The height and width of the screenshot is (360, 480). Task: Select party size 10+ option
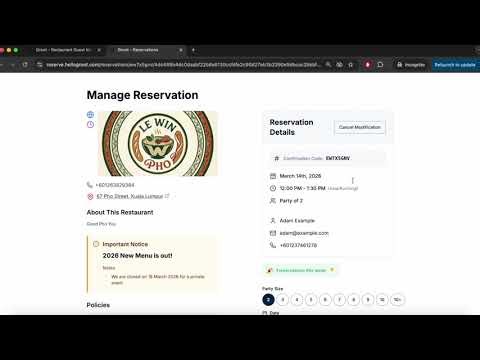pyautogui.click(x=397, y=300)
